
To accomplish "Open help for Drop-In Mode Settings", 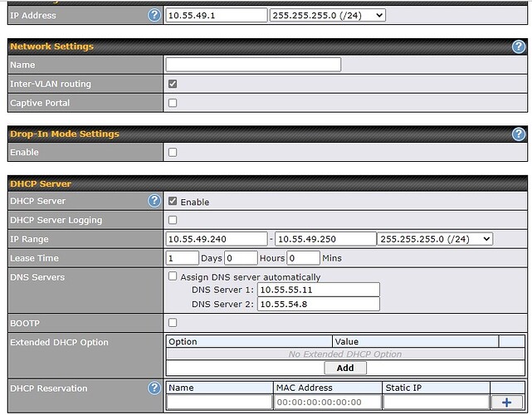I will coord(519,134).
